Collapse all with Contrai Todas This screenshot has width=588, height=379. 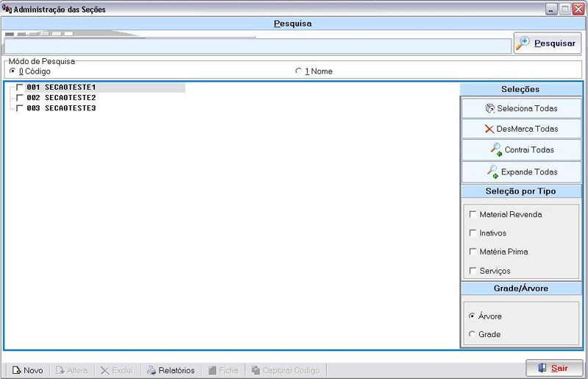click(x=521, y=150)
